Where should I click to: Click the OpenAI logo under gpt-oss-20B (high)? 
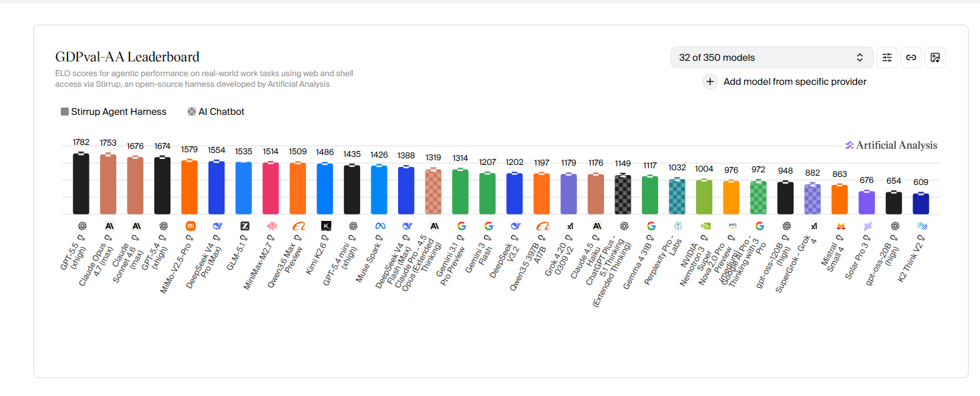coord(894,226)
